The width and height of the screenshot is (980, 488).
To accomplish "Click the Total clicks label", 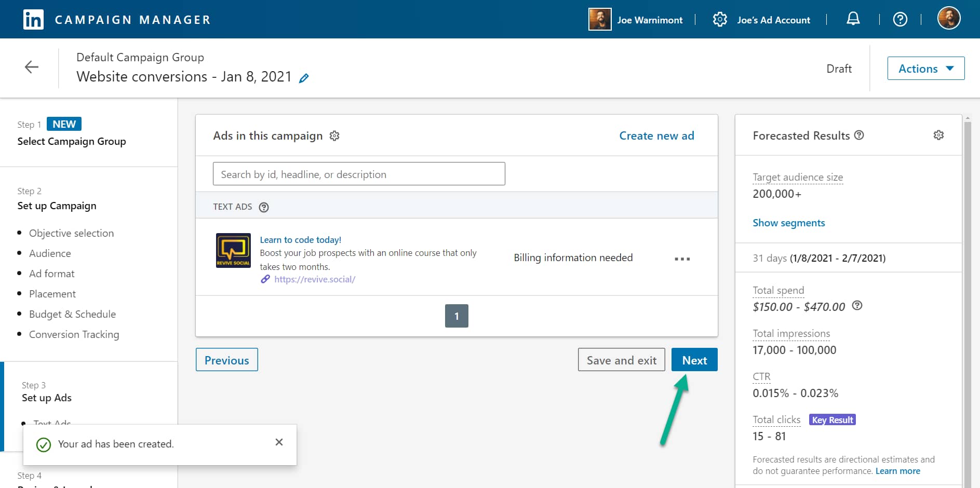I will coord(776,419).
